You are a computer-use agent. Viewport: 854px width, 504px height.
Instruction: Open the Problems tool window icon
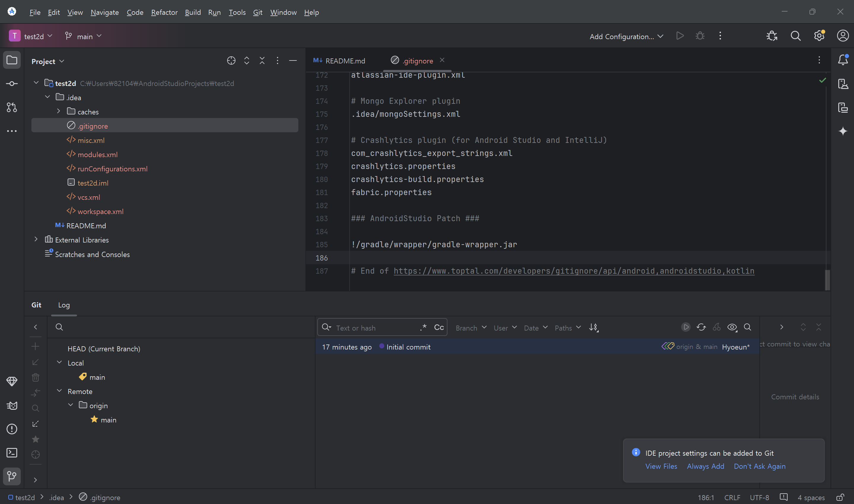click(x=12, y=429)
